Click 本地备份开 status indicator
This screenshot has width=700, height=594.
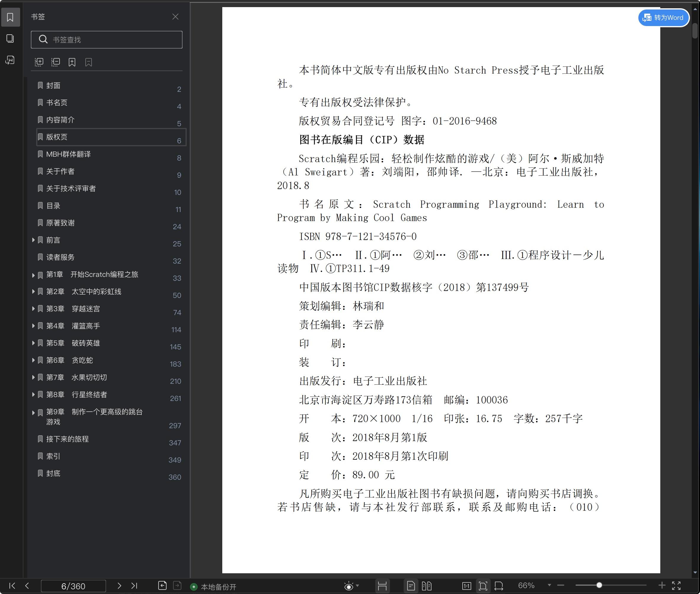tap(213, 587)
